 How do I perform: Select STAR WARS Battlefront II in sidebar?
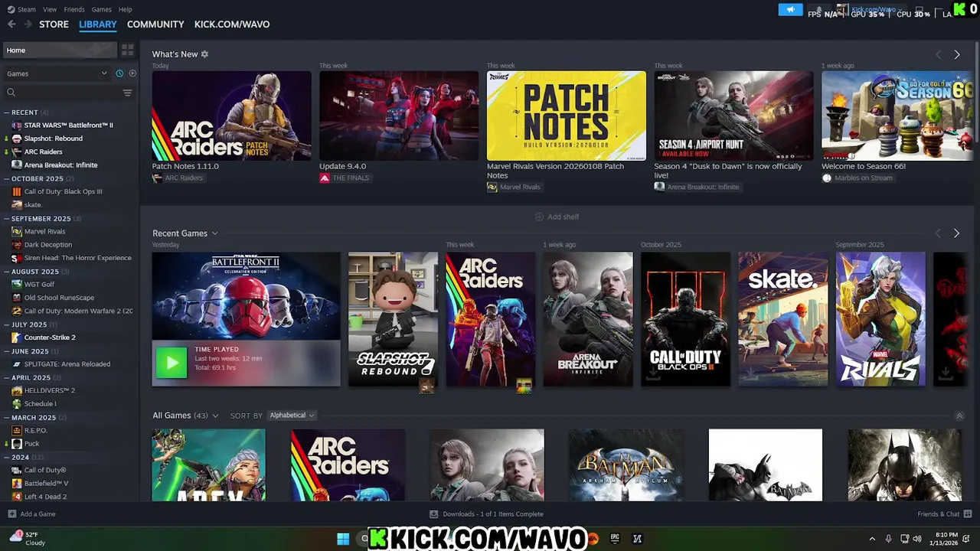tap(68, 126)
